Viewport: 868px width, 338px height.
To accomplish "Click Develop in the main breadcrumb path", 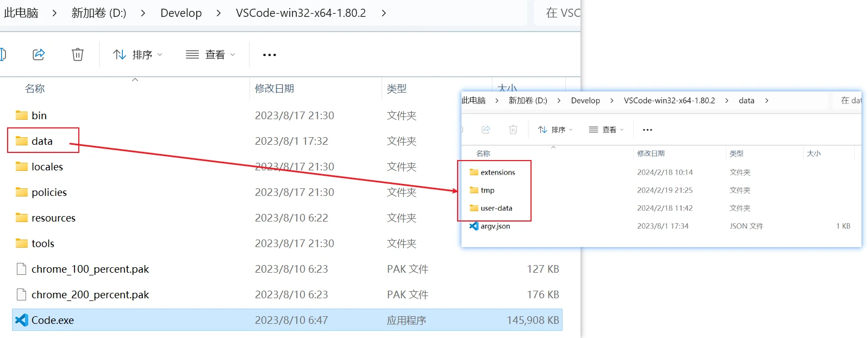I will (181, 13).
